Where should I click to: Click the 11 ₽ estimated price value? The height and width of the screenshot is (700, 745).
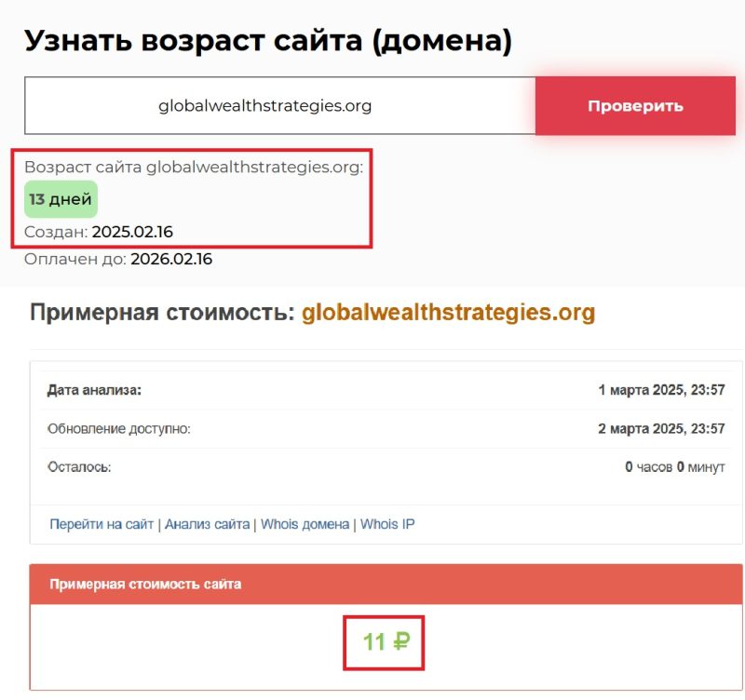[x=386, y=641]
